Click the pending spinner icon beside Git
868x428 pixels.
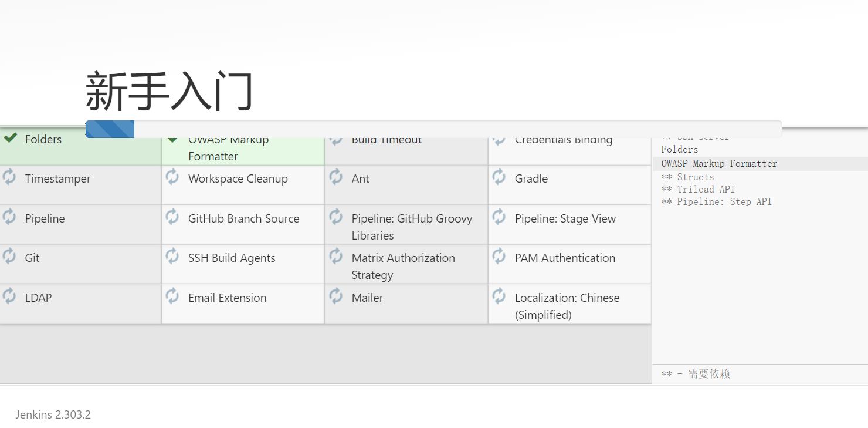coord(9,257)
